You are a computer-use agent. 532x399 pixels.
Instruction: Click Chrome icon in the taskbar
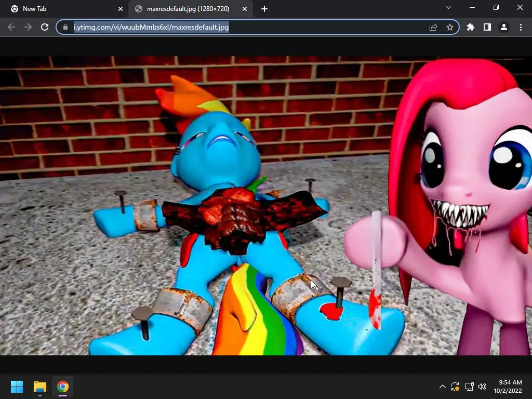click(63, 387)
